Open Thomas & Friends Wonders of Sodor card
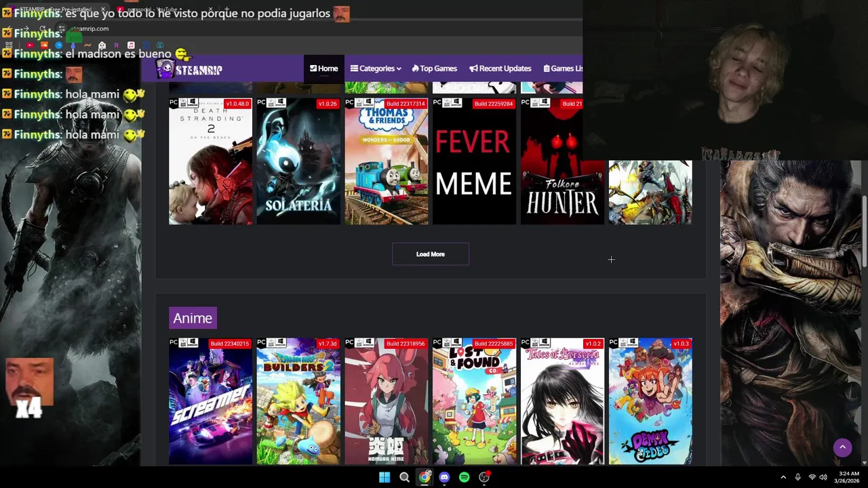 [x=387, y=161]
